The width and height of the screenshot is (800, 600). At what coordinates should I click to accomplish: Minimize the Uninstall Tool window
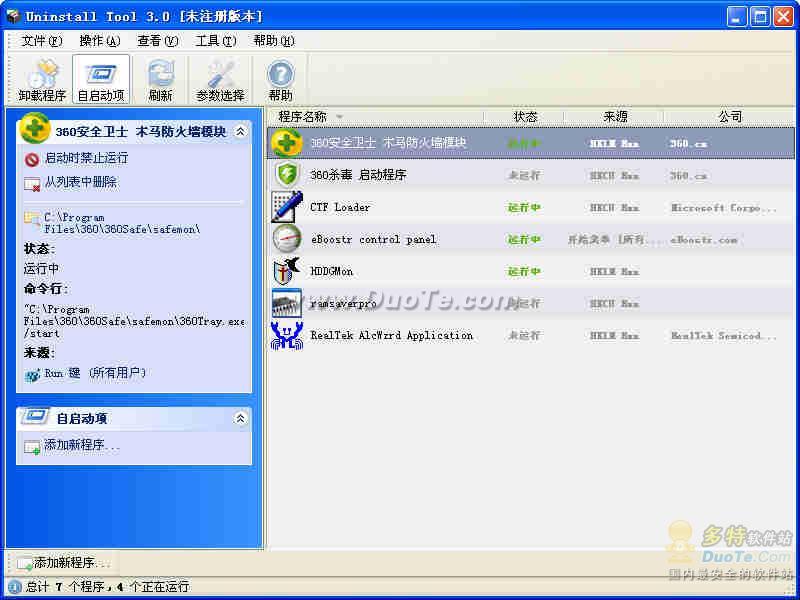tap(736, 17)
